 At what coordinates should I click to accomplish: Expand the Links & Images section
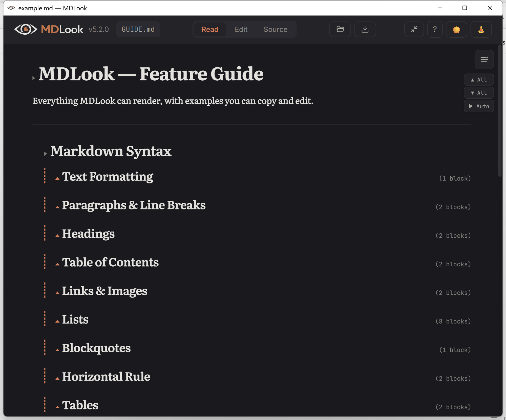click(x=57, y=293)
